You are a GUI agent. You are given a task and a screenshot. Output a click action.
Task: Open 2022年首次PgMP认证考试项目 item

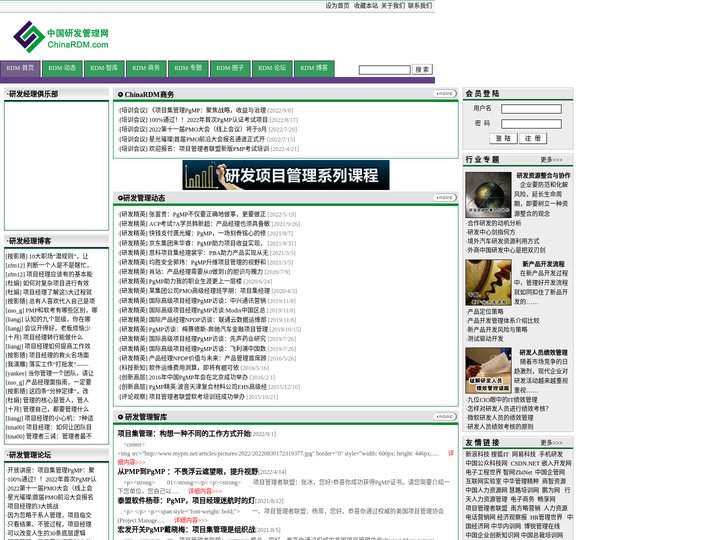point(208,120)
